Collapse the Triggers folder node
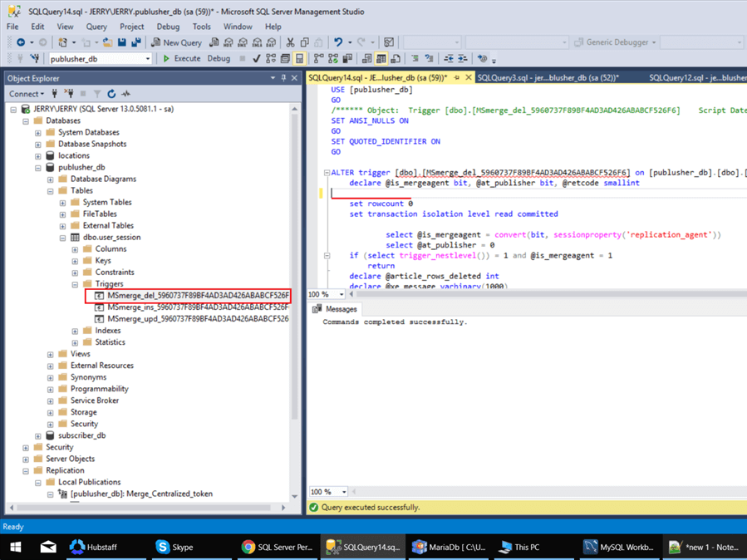 pyautogui.click(x=75, y=284)
